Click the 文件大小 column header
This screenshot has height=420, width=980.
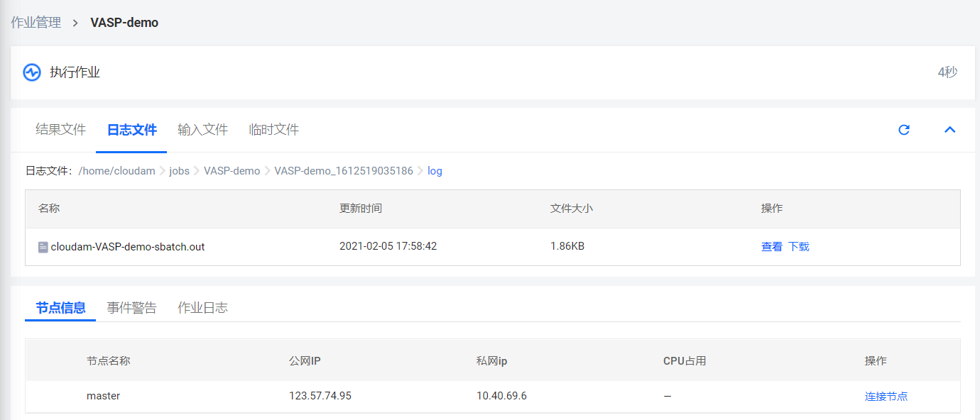(572, 209)
